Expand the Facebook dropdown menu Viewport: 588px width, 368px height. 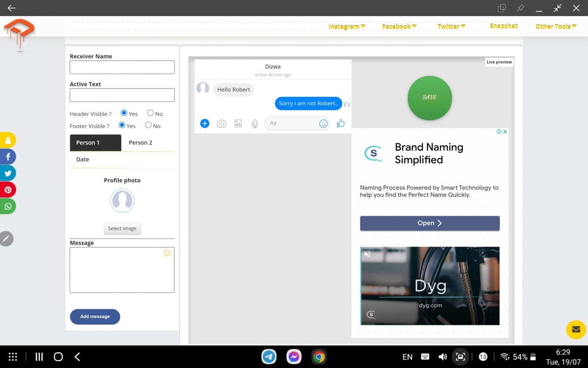[x=398, y=26]
